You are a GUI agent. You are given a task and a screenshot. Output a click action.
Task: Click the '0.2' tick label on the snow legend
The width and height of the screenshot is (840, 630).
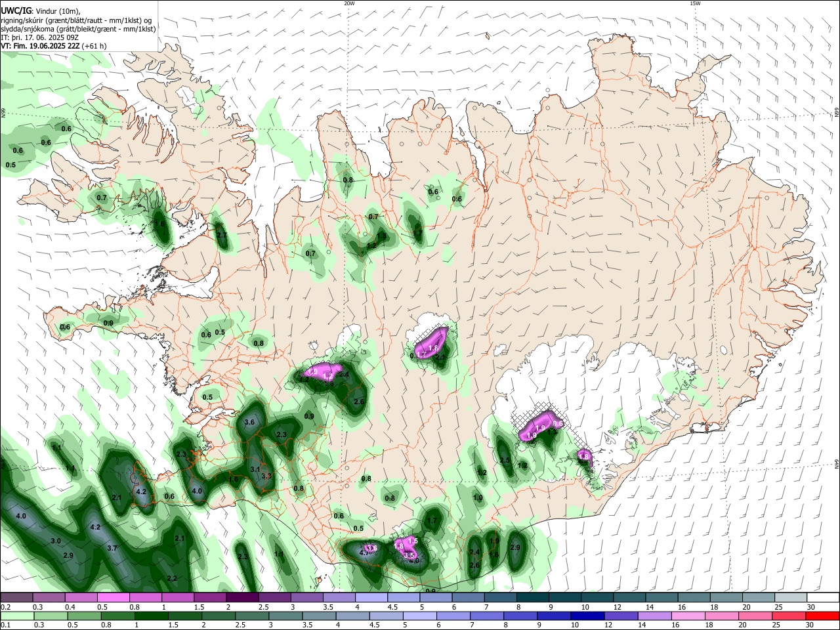[x=5, y=607]
